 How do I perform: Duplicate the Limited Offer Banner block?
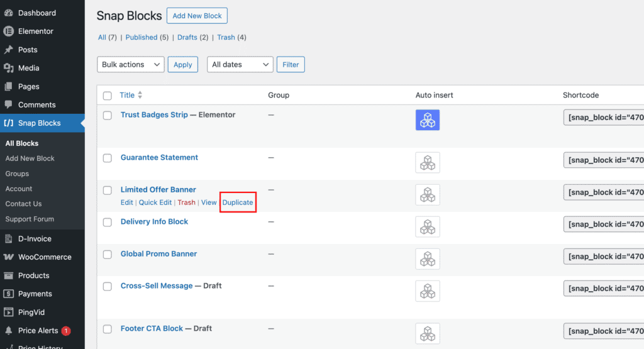[x=238, y=202]
